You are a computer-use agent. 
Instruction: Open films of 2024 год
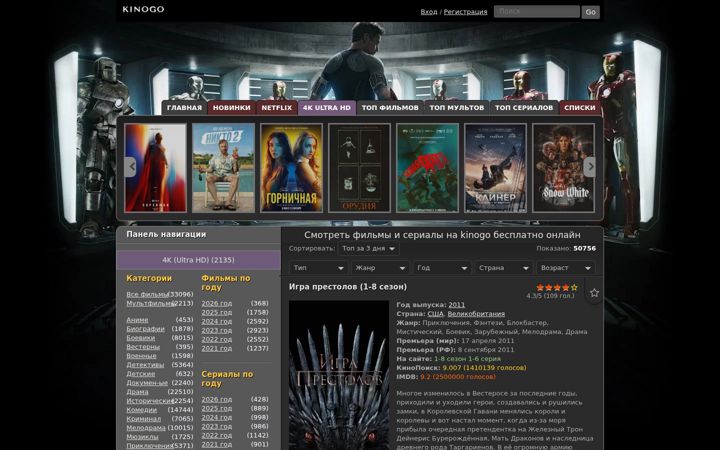pyautogui.click(x=217, y=321)
